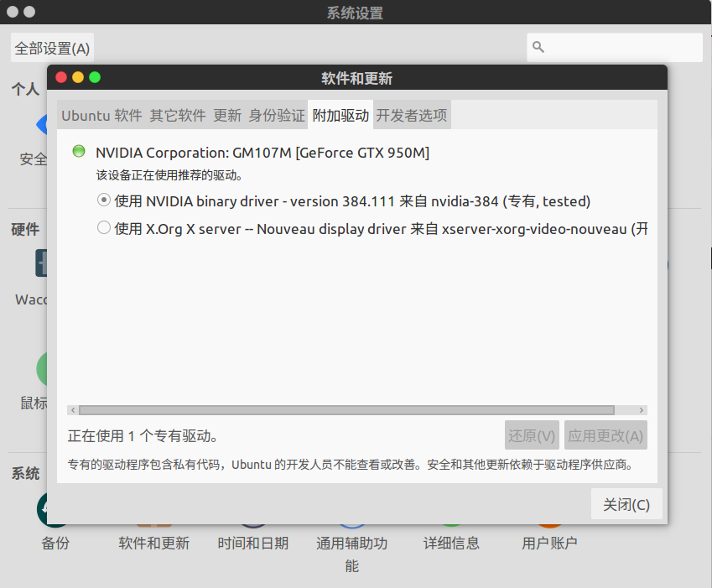Click the 系统 section heading
Viewport: 712px width, 588px height.
(25, 473)
